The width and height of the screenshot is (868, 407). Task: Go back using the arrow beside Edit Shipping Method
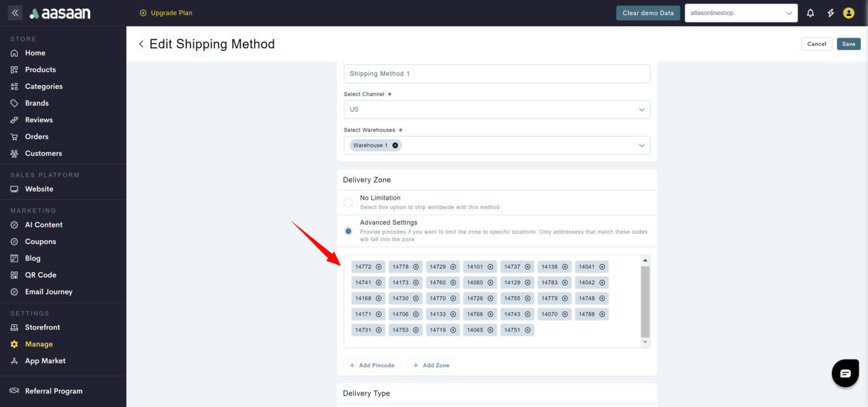(x=141, y=44)
